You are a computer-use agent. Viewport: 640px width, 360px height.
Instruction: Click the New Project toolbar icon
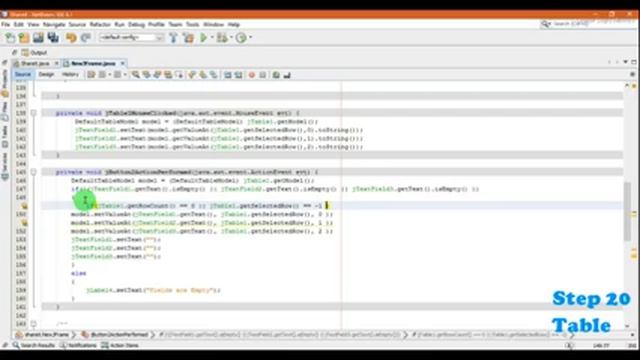point(24,38)
